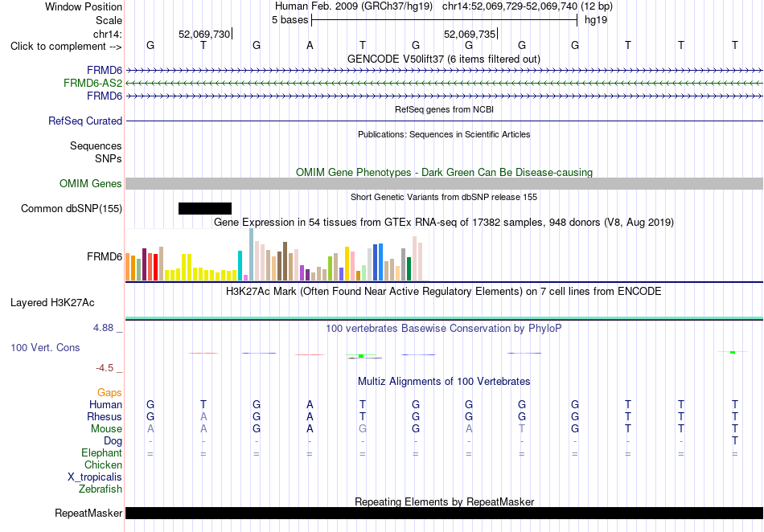Click the Sequences publications track label
The width and height of the screenshot is (764, 532).
pos(96,145)
